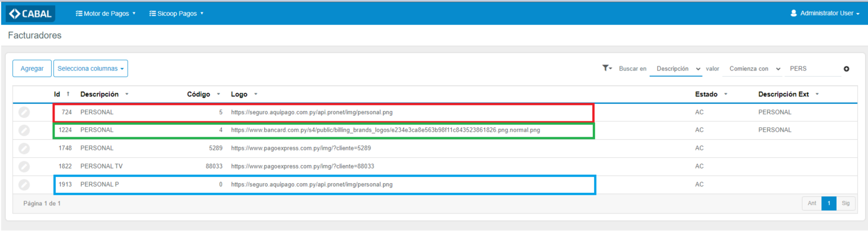Click the AC estado in row 1913

point(699,184)
